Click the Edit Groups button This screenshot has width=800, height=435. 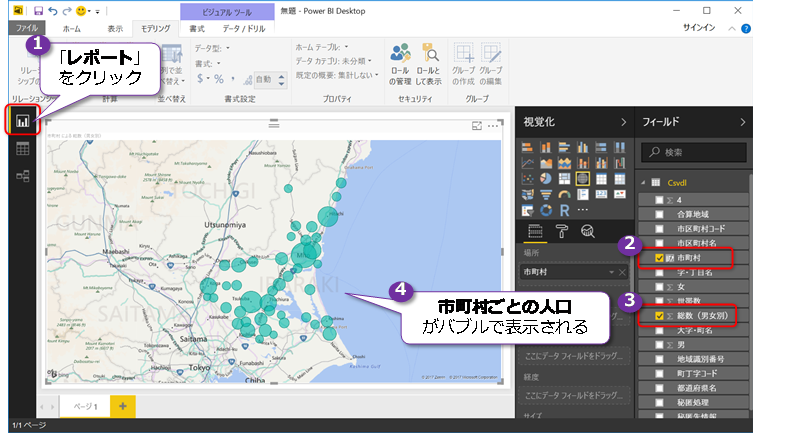point(490,64)
